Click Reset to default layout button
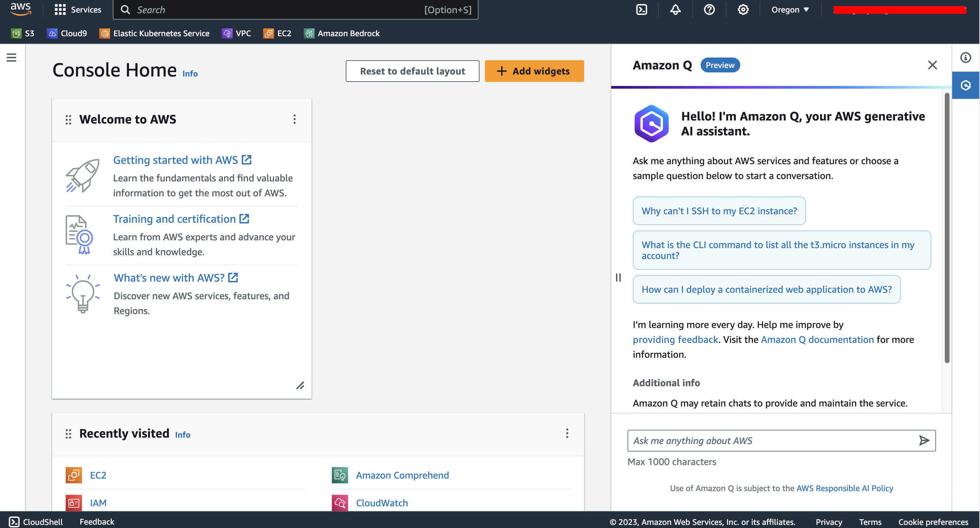This screenshot has height=528, width=980. pyautogui.click(x=412, y=71)
